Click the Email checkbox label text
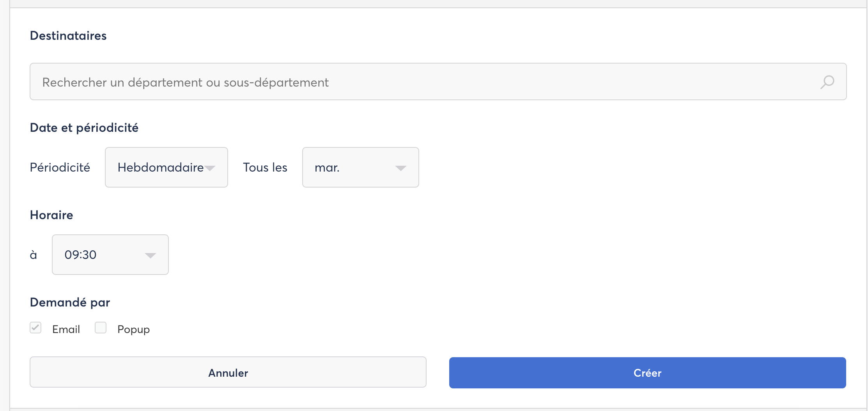This screenshot has width=868, height=411. (66, 329)
